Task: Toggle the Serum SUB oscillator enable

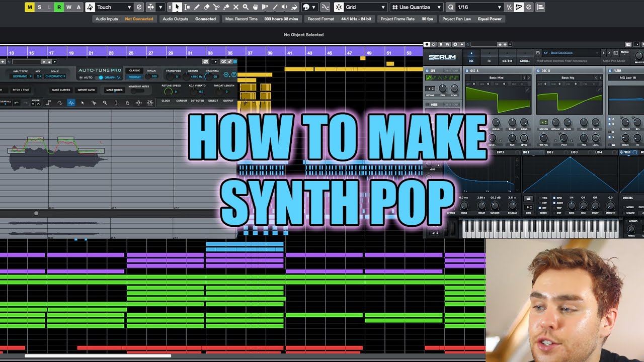Action: [x=427, y=71]
